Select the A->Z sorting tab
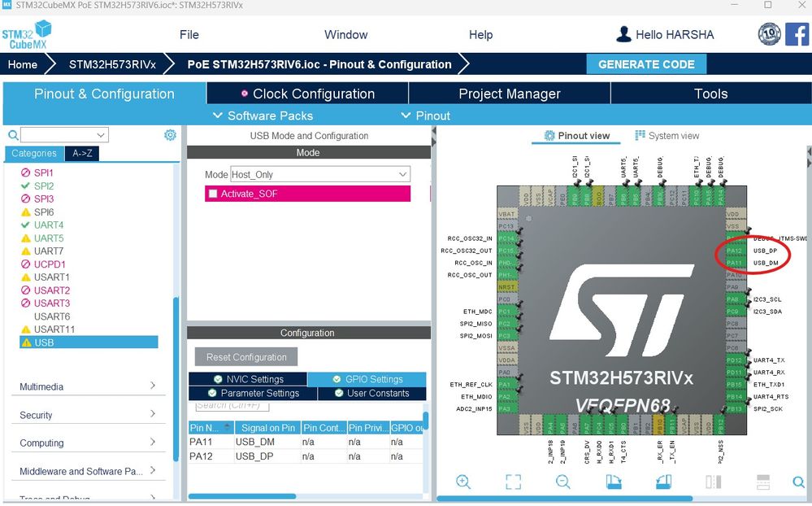812x506 pixels. 82,154
